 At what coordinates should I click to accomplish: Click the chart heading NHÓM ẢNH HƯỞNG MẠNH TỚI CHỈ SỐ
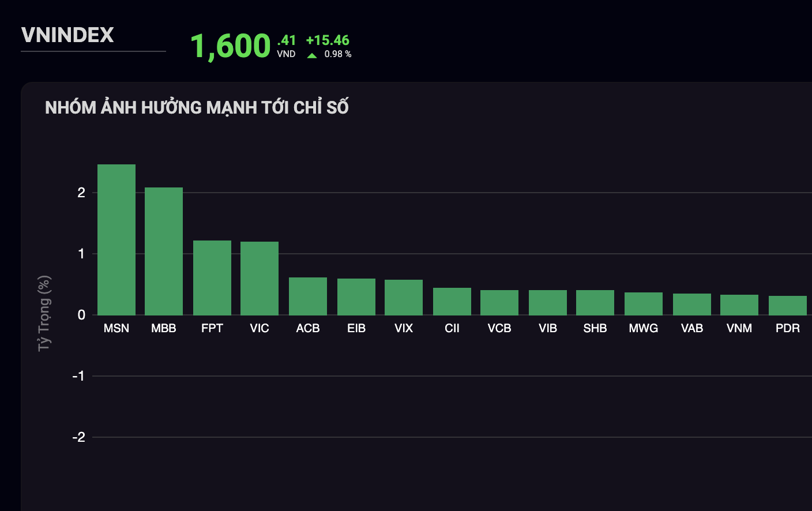pos(197,107)
